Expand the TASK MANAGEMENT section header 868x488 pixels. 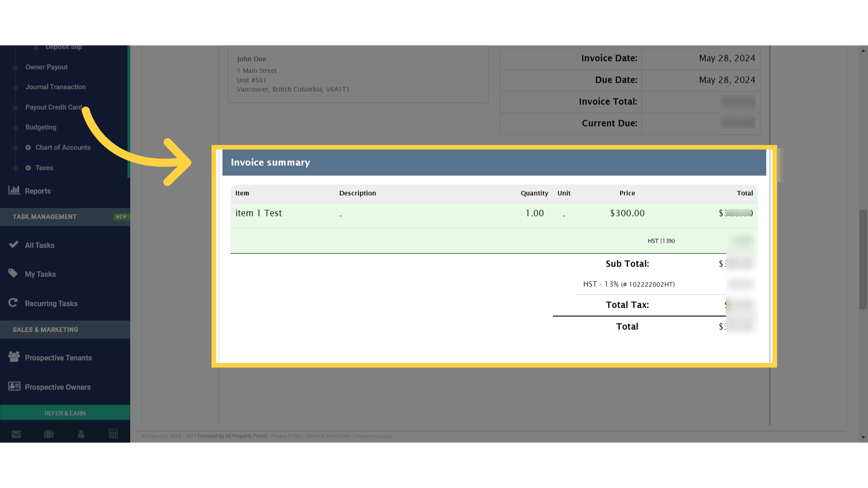(44, 216)
